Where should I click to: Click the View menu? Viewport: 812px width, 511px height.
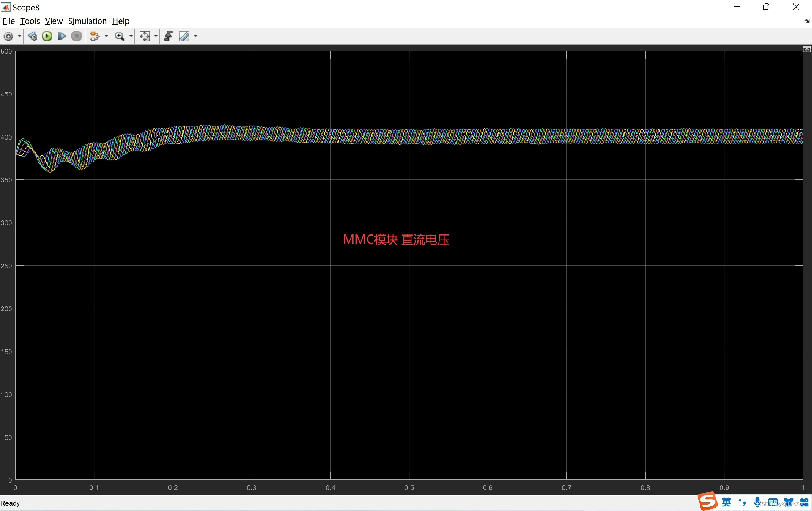54,21
